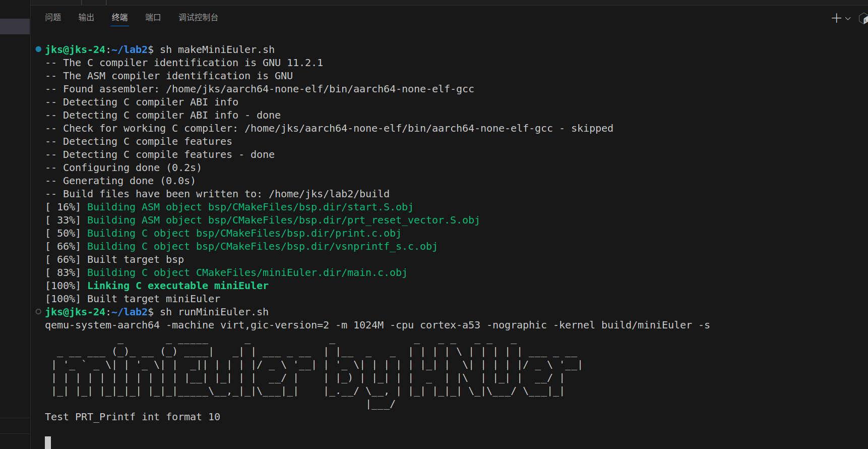Select the Test PRT_Printf output line
Viewport: 868px width, 449px height.
[132, 417]
